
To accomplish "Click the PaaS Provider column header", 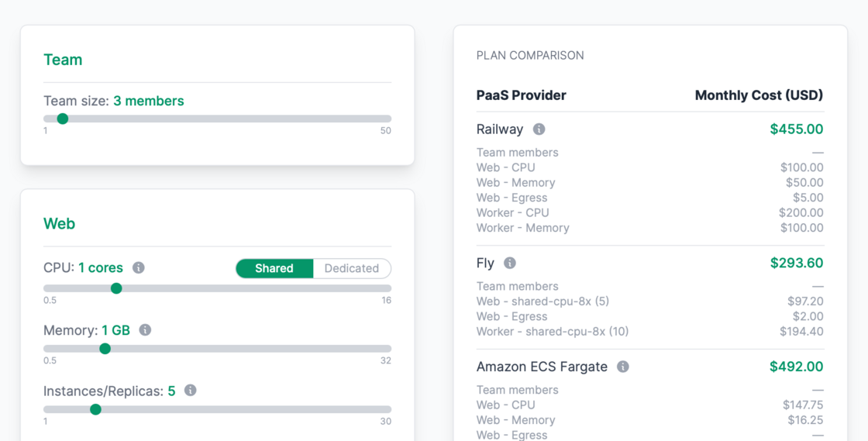I will coord(521,95).
